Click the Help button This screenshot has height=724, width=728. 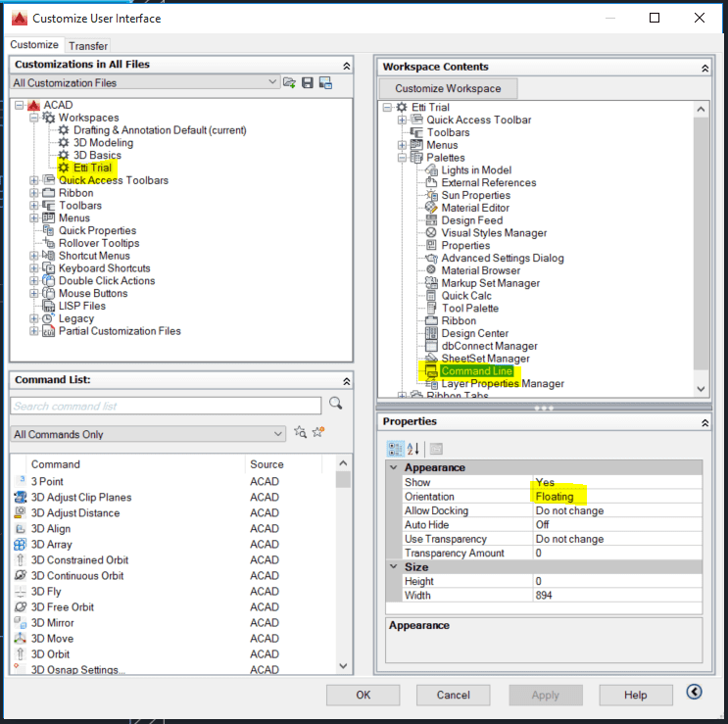pos(636,695)
